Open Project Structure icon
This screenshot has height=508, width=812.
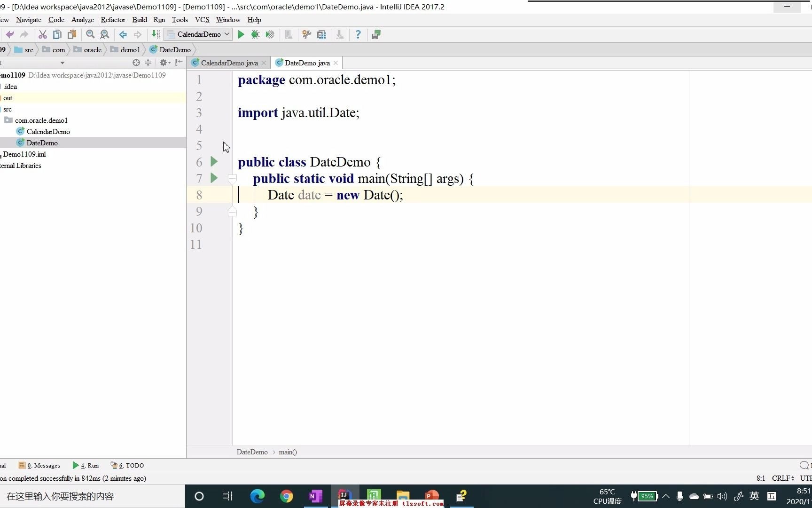click(x=321, y=34)
